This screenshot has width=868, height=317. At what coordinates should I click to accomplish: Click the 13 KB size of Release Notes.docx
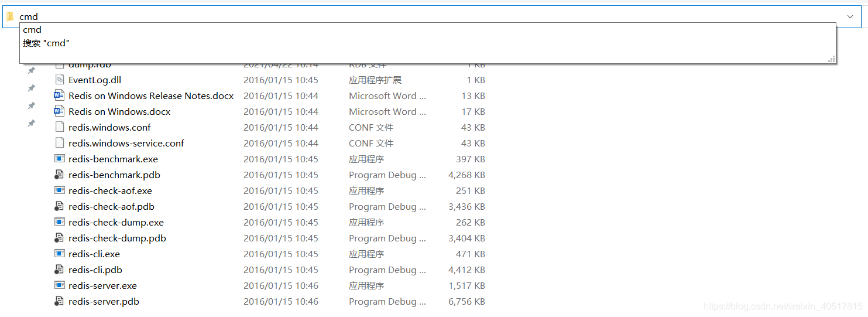point(473,96)
